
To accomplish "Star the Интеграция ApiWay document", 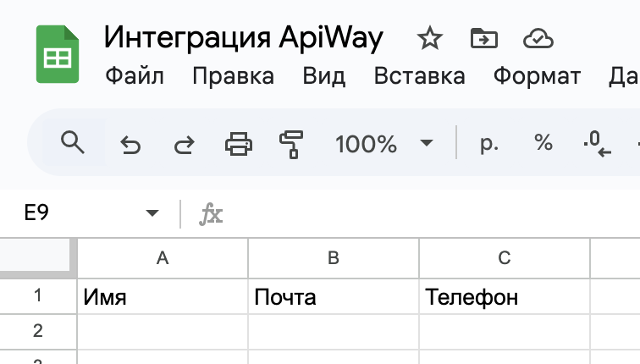I will (429, 38).
